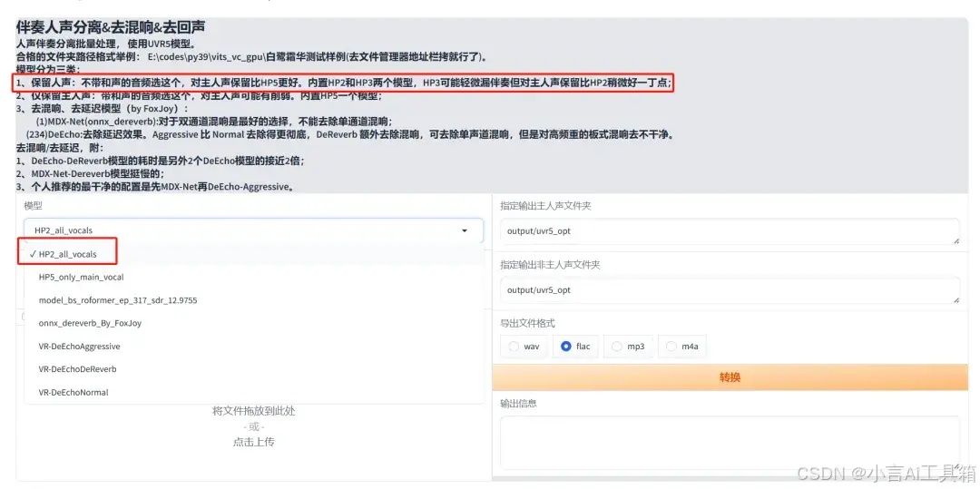Click the 将文件拖放到此处 drop zone text
Image resolution: width=980 pixels, height=489 pixels.
254,411
